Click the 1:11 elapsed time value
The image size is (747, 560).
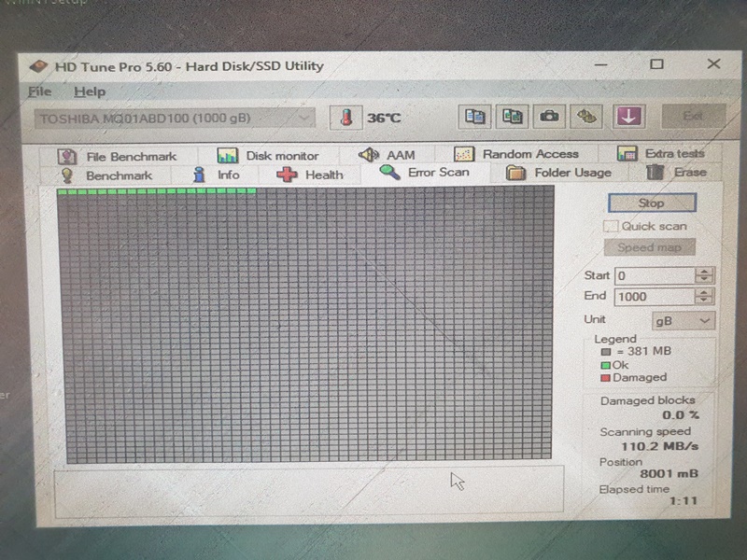(x=684, y=501)
